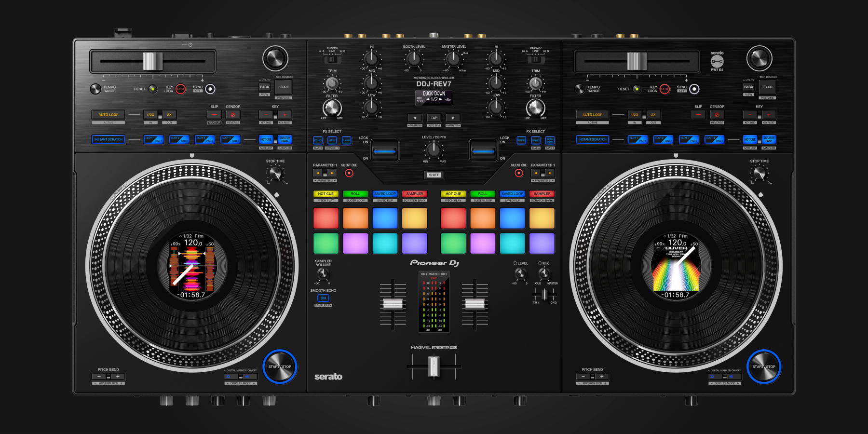Enable SILENT CUE on the right deck

518,172
